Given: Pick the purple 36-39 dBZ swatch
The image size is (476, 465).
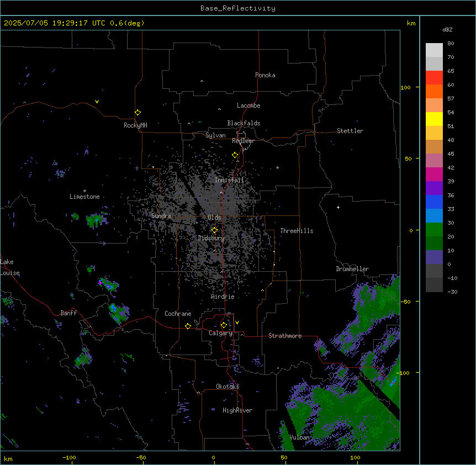Looking at the screenshot, I should pyautogui.click(x=434, y=188).
